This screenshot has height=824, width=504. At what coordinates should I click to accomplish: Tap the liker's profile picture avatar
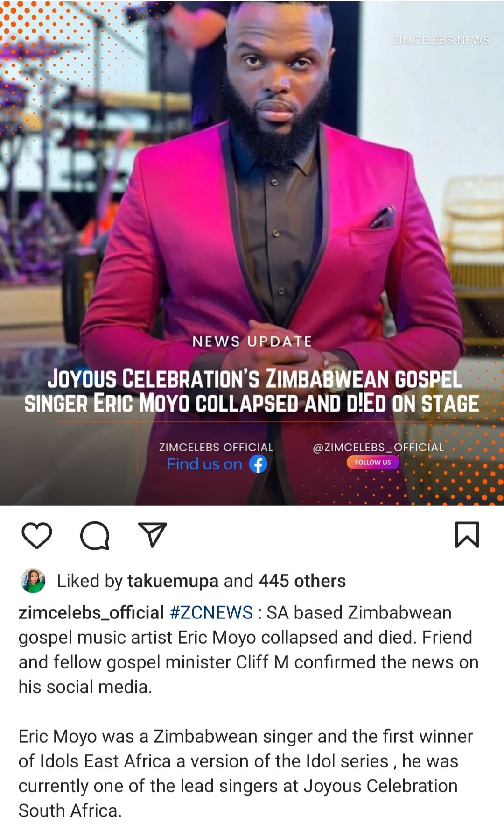coord(33,581)
